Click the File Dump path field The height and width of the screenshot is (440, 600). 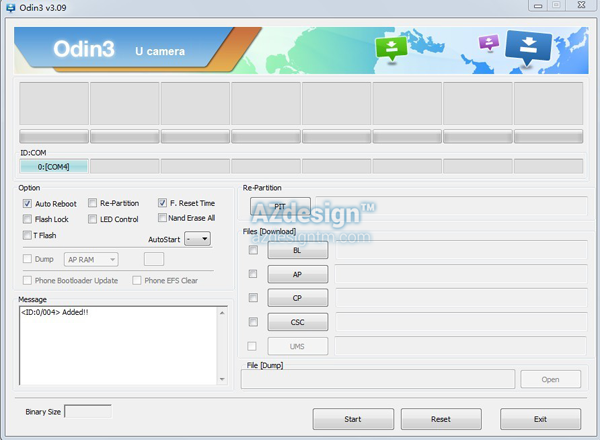(x=378, y=379)
